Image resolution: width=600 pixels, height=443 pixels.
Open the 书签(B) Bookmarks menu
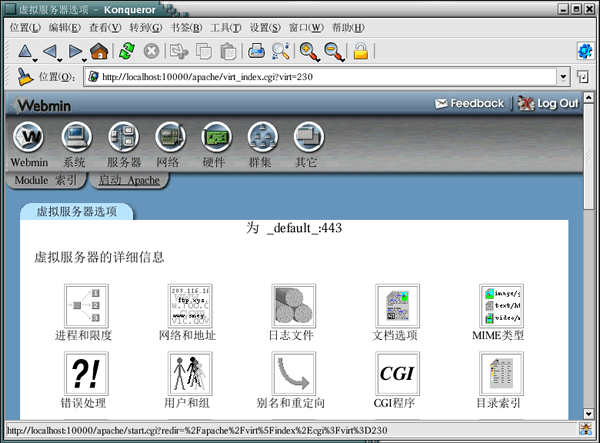[x=186, y=28]
